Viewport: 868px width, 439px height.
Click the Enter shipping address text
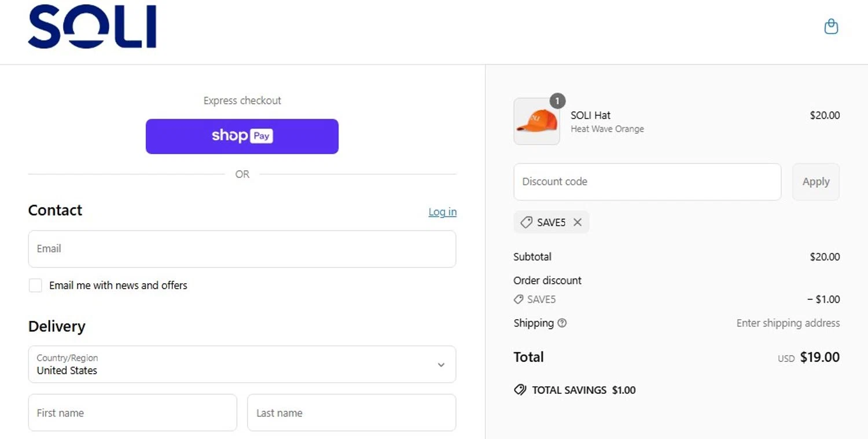click(x=788, y=323)
